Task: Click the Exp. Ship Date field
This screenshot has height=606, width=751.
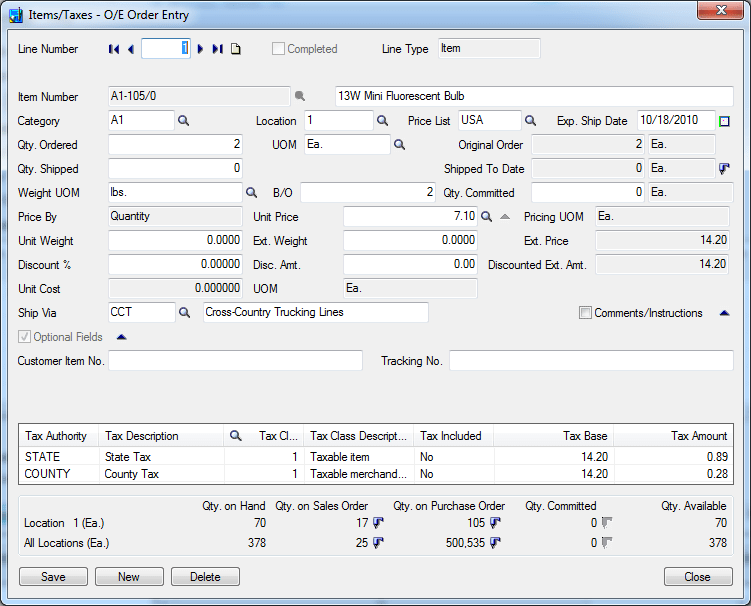Action: pos(676,120)
